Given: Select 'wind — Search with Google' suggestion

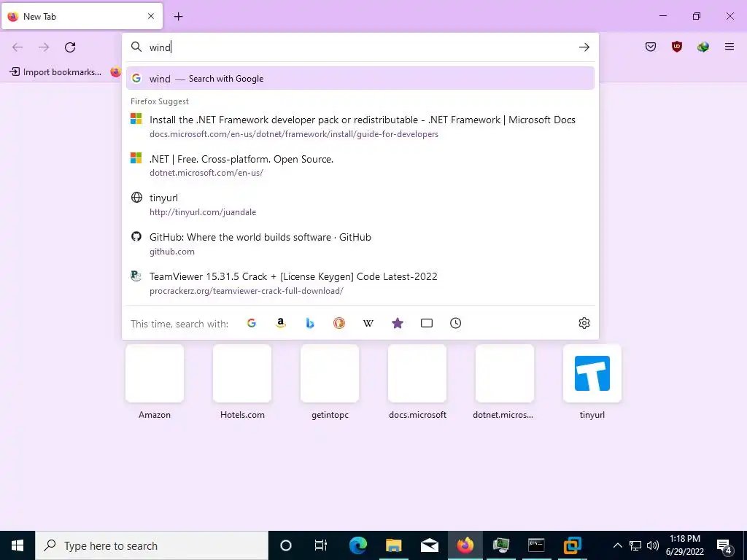Looking at the screenshot, I should 360,78.
